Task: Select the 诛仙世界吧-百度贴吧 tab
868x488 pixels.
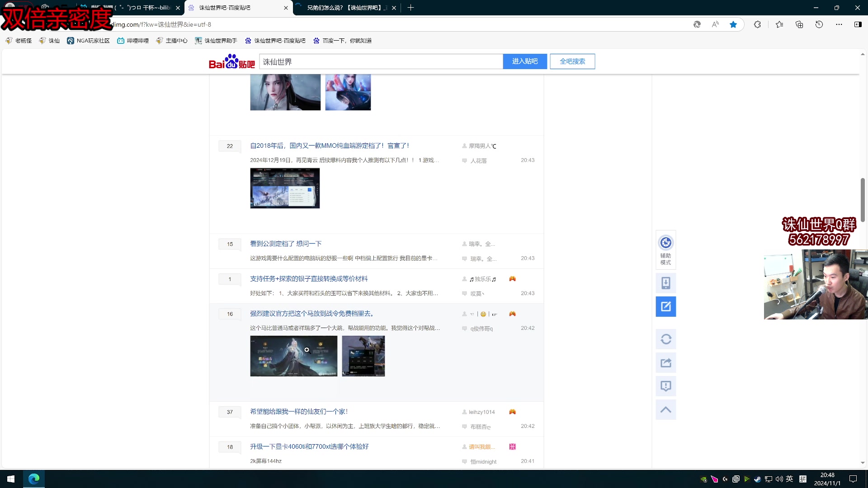Action: pyautogui.click(x=239, y=8)
